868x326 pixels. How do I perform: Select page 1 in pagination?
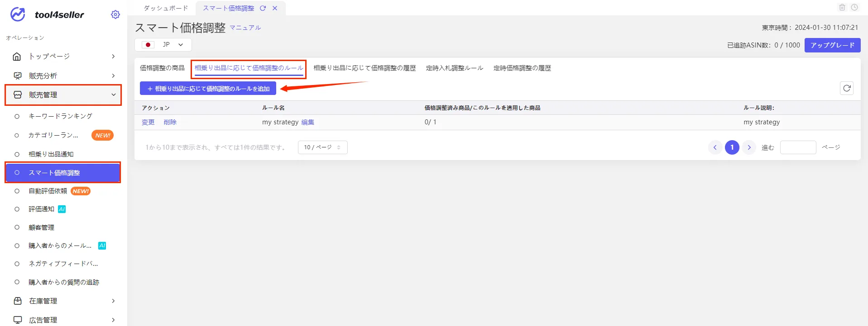pyautogui.click(x=732, y=147)
